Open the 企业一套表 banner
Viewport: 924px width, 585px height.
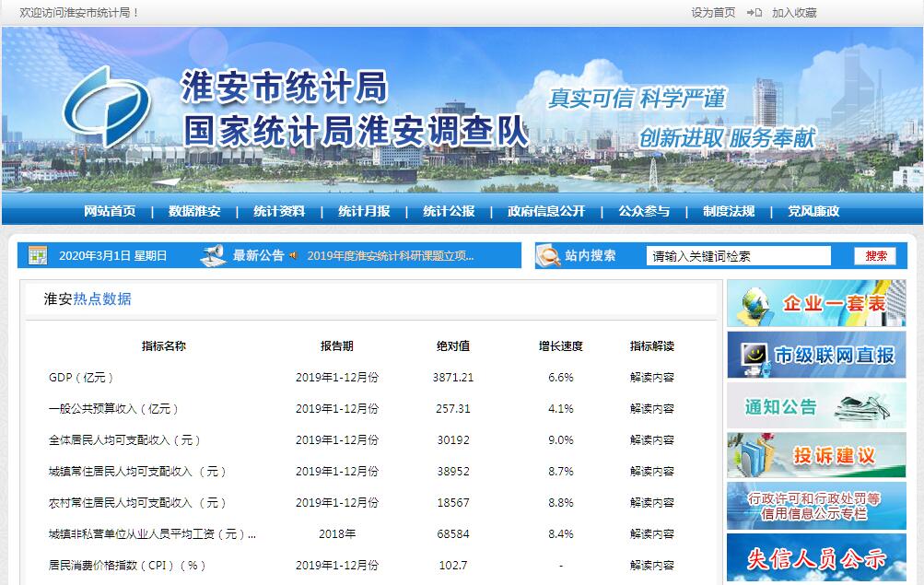pos(815,304)
